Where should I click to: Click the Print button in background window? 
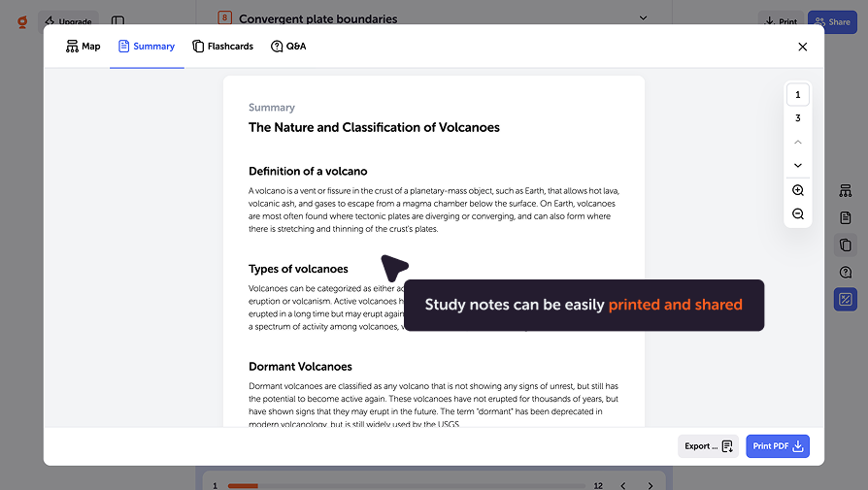[x=781, y=22]
